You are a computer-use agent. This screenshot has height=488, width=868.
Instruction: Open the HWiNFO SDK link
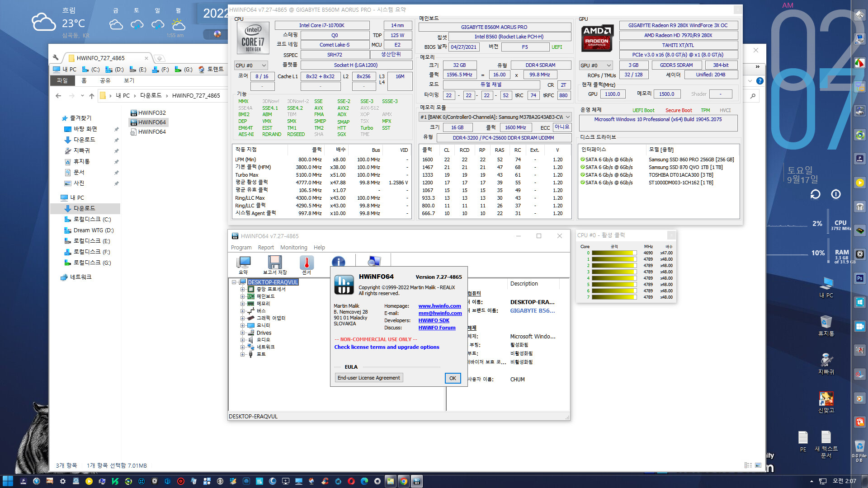pos(434,320)
